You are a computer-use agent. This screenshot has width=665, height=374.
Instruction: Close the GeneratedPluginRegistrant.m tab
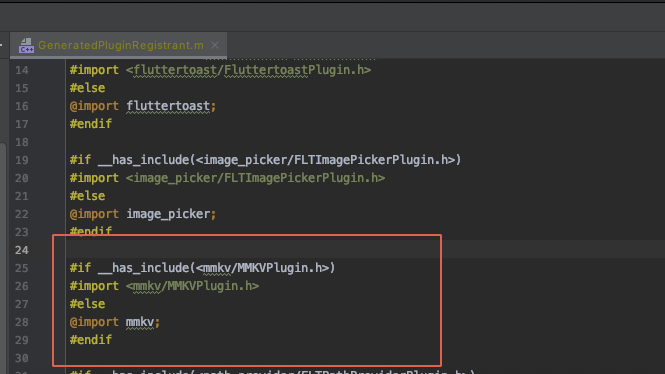pos(215,45)
